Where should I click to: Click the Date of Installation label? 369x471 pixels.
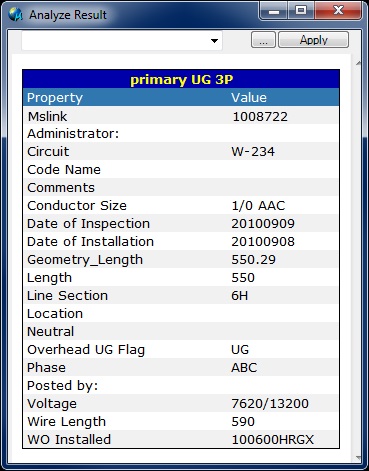pyautogui.click(x=91, y=242)
